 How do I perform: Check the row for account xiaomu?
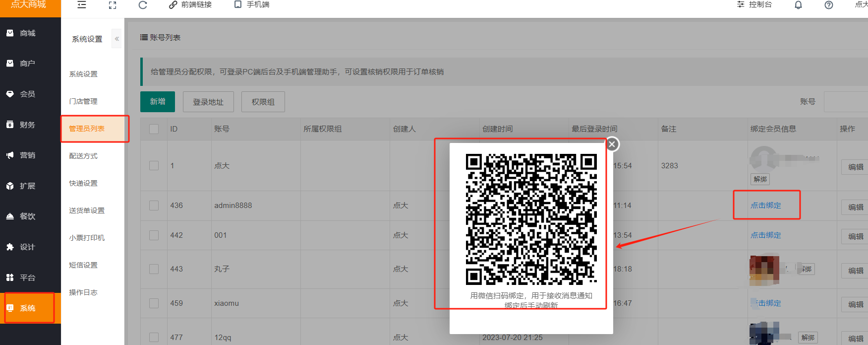154,303
